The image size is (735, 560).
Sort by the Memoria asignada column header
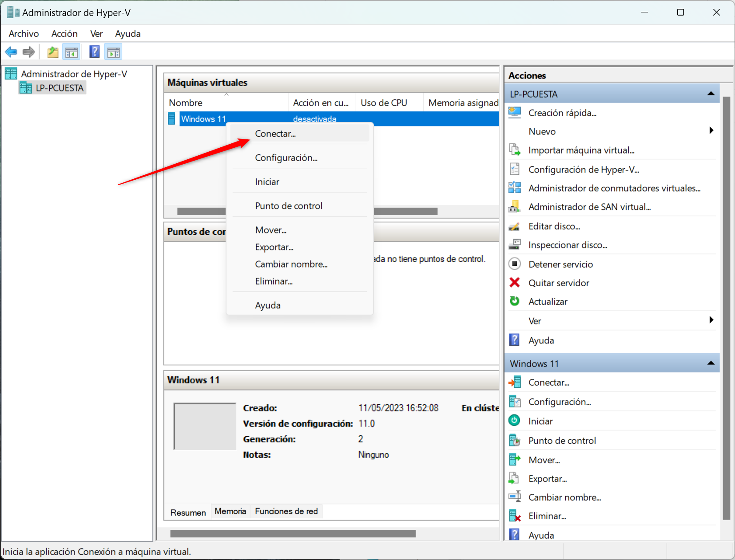pos(462,103)
